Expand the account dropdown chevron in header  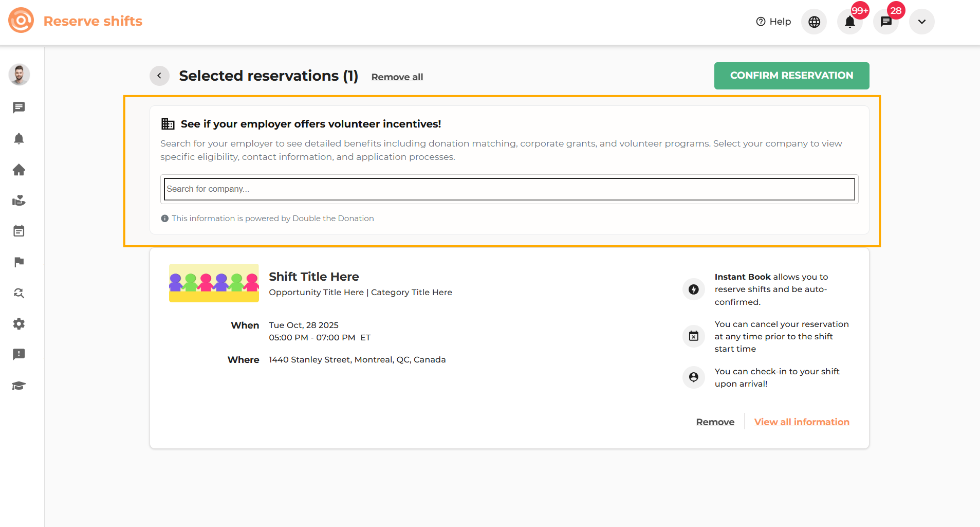[x=921, y=22]
